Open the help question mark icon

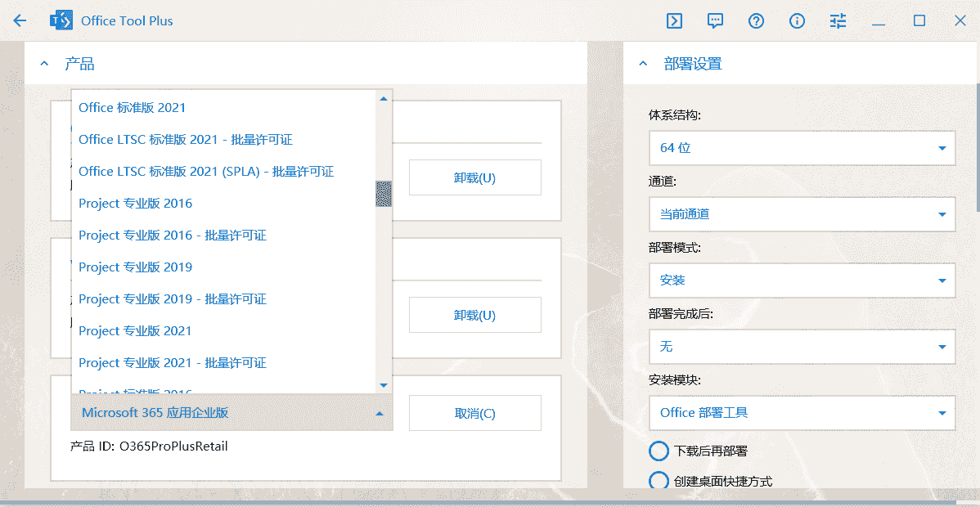[x=756, y=20]
